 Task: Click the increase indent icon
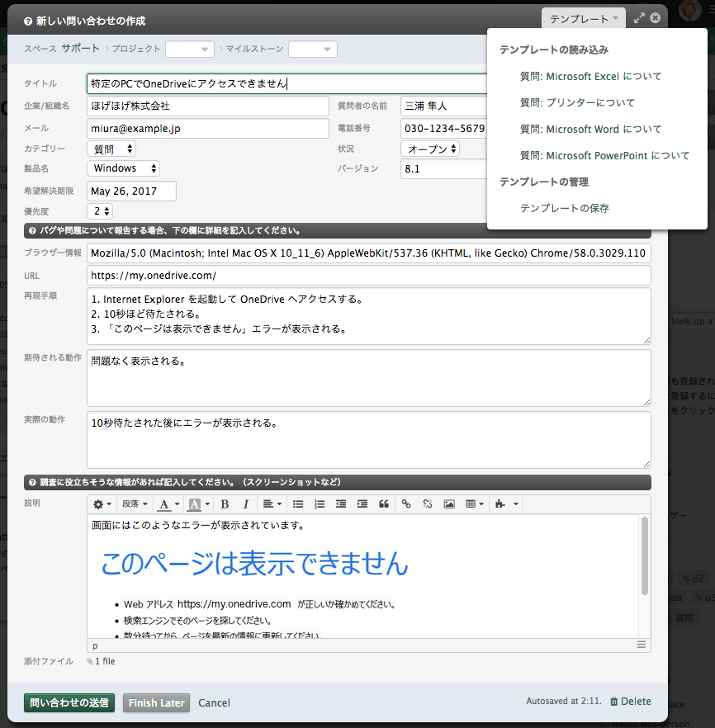pos(362,504)
